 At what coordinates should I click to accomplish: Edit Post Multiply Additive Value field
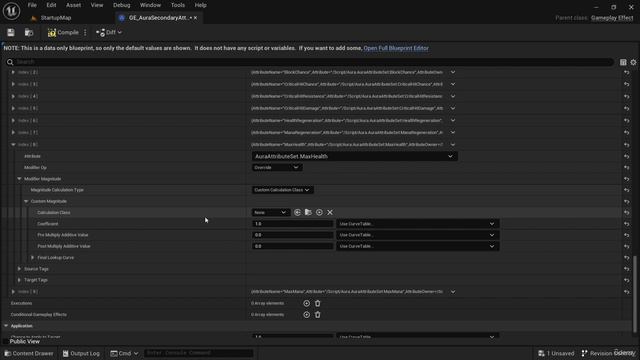coord(292,246)
